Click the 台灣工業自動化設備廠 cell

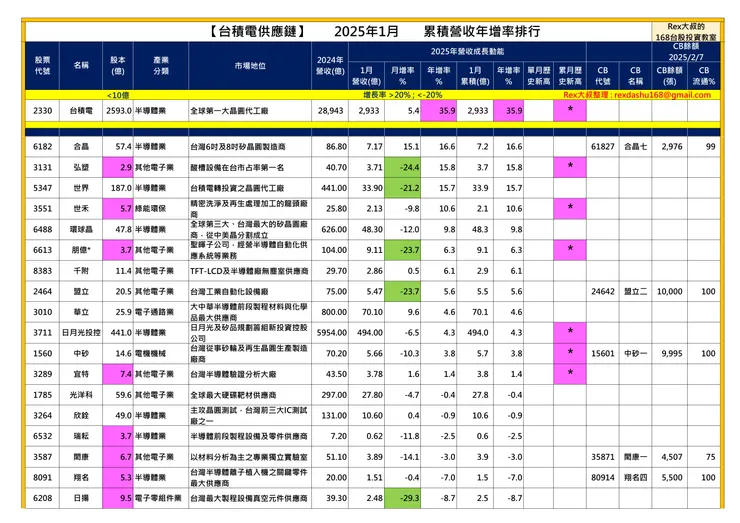tap(250, 292)
